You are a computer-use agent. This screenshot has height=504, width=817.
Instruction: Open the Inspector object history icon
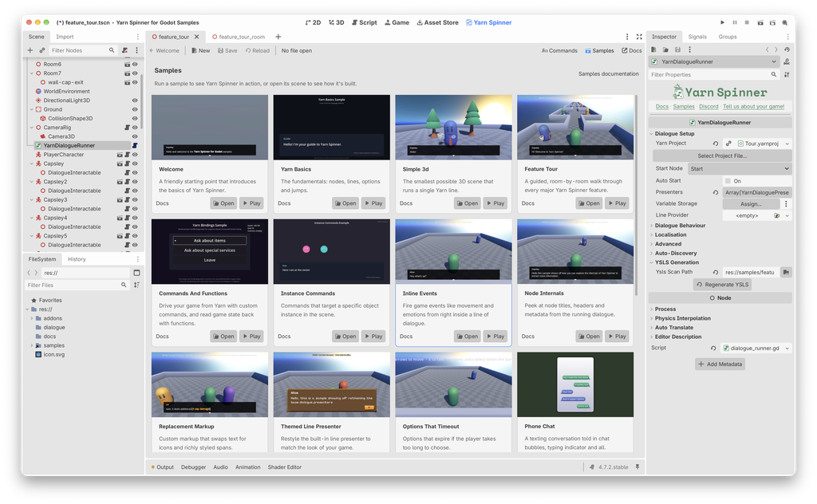(x=787, y=50)
